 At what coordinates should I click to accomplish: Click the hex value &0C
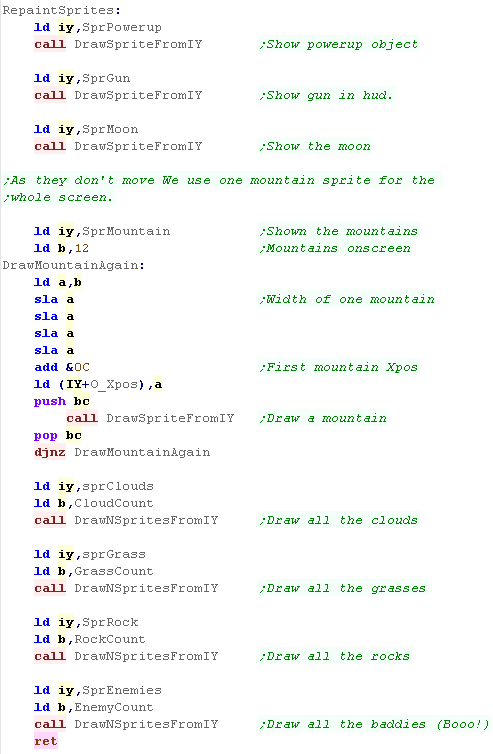pos(78,367)
